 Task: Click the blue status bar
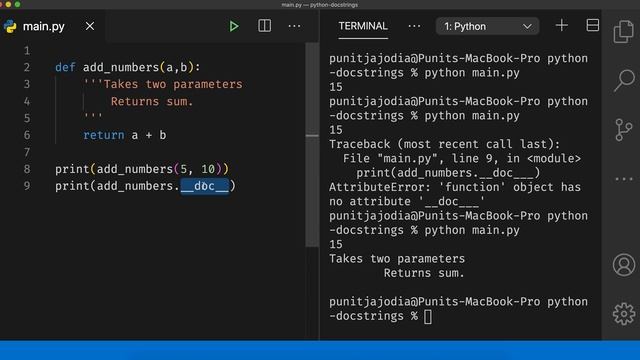pos(320,350)
